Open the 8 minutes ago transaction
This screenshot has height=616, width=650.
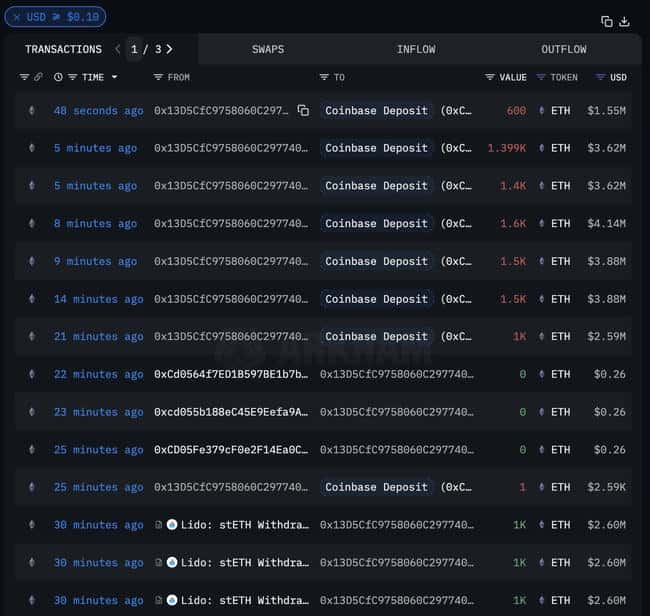click(x=95, y=224)
